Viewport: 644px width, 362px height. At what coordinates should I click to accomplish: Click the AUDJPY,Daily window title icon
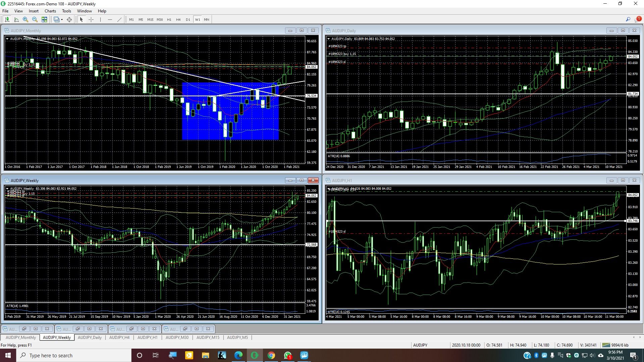coord(328,31)
